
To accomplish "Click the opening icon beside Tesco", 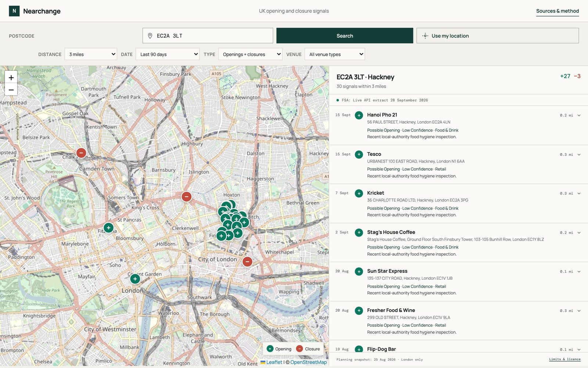I will [359, 155].
